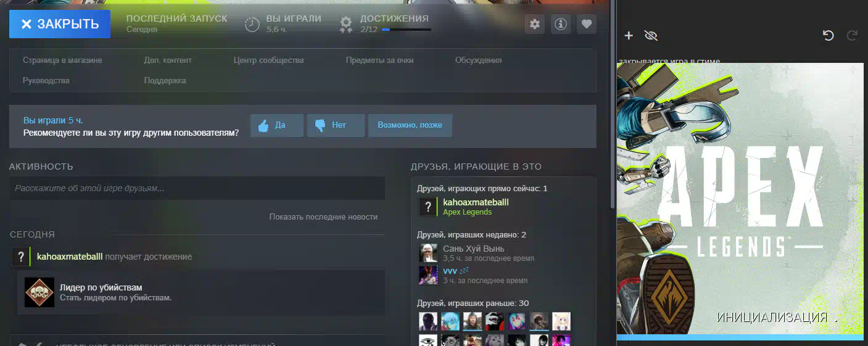Open game settings gear icon
This screenshot has width=868, height=346.
coord(535,24)
